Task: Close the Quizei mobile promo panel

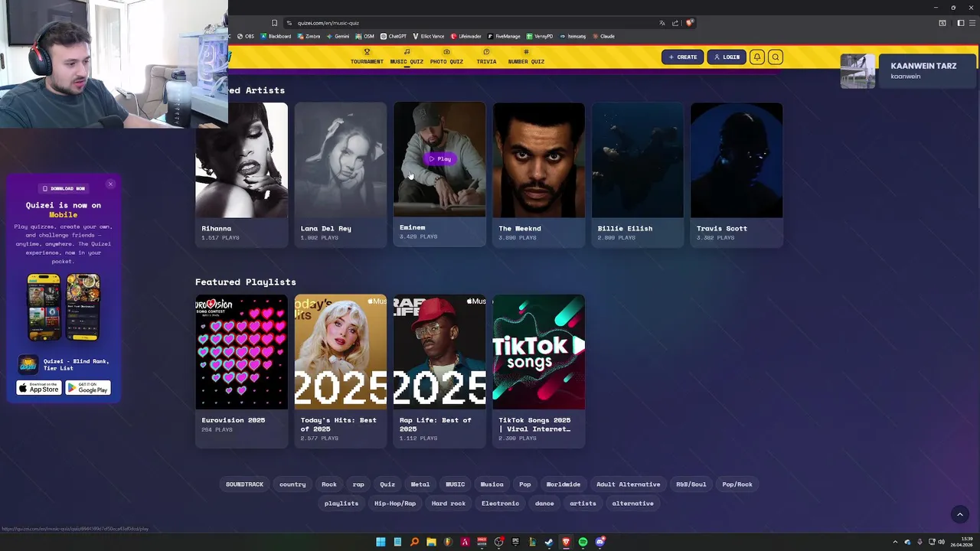Action: [x=110, y=184]
